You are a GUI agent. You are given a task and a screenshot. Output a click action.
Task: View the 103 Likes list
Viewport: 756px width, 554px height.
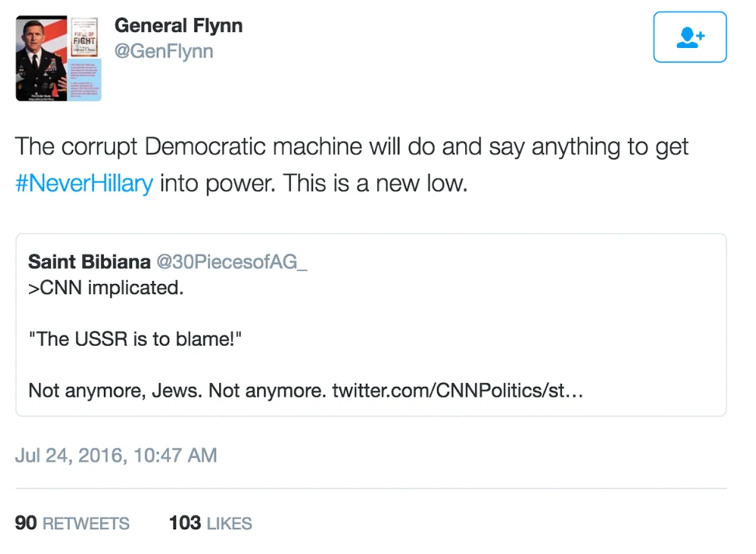pos(210,523)
